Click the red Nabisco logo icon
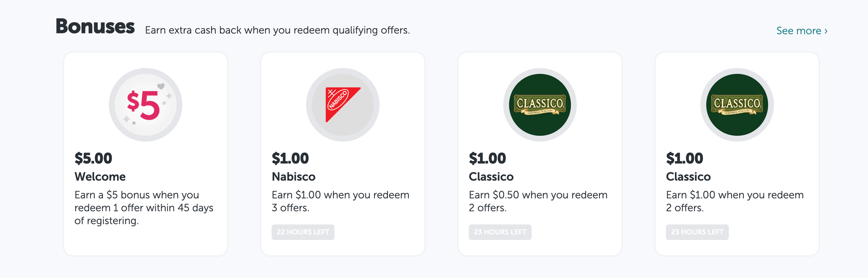 point(342,105)
